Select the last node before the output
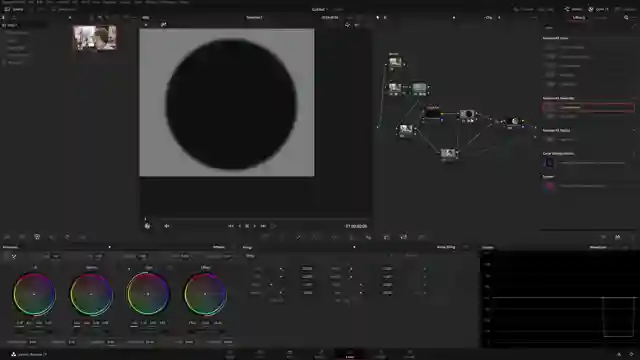 click(515, 122)
